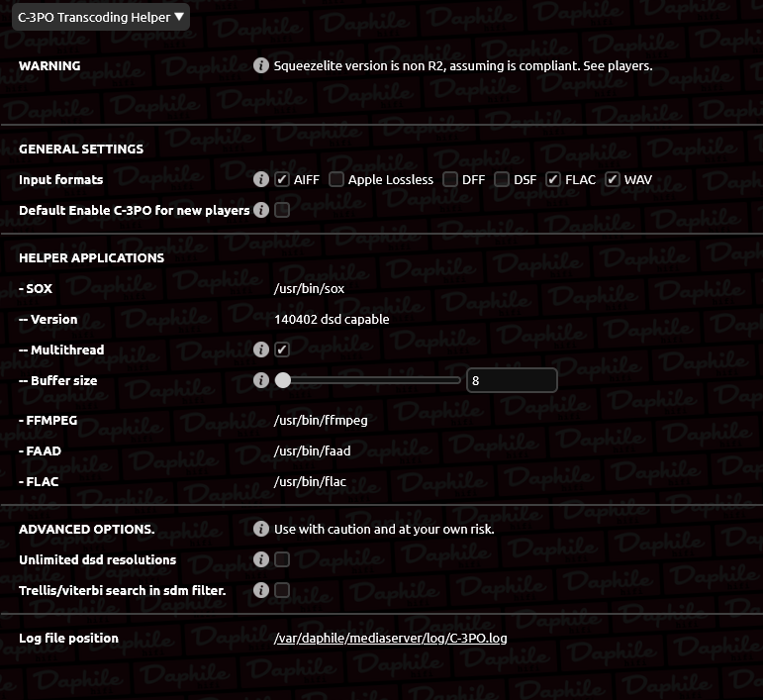Show info for Unlimited dsd resolutions
This screenshot has height=700, width=763.
[261, 558]
